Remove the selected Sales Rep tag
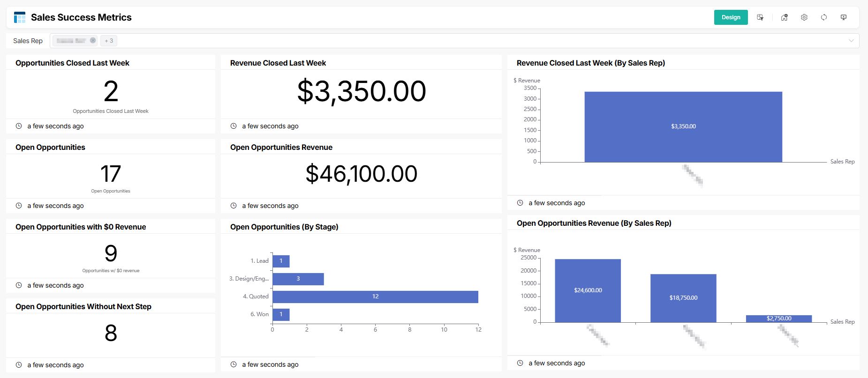The height and width of the screenshot is (378, 868). pos(93,40)
